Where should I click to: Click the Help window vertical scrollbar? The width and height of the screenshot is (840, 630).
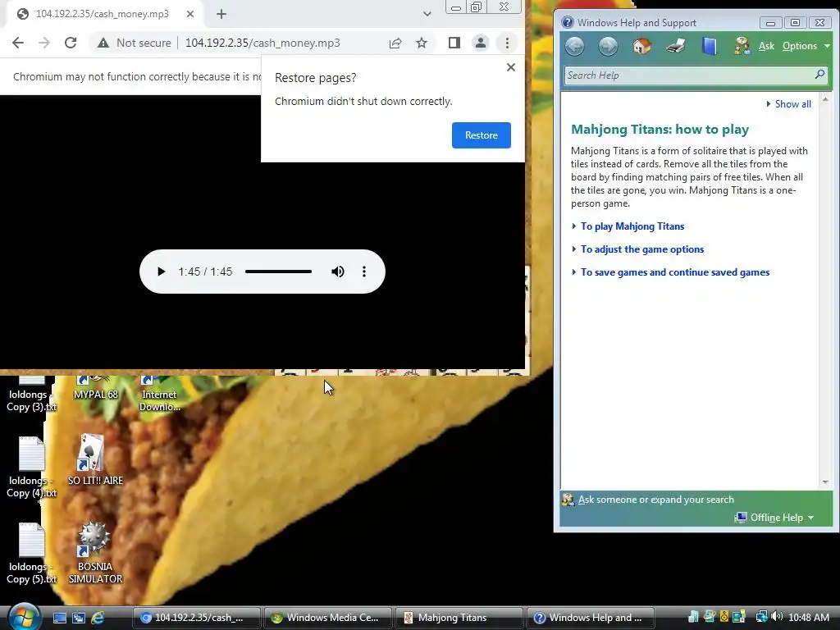pos(825,290)
